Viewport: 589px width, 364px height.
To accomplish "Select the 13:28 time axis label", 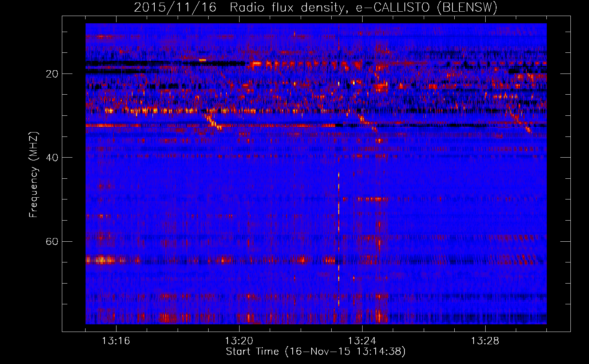I will point(485,341).
